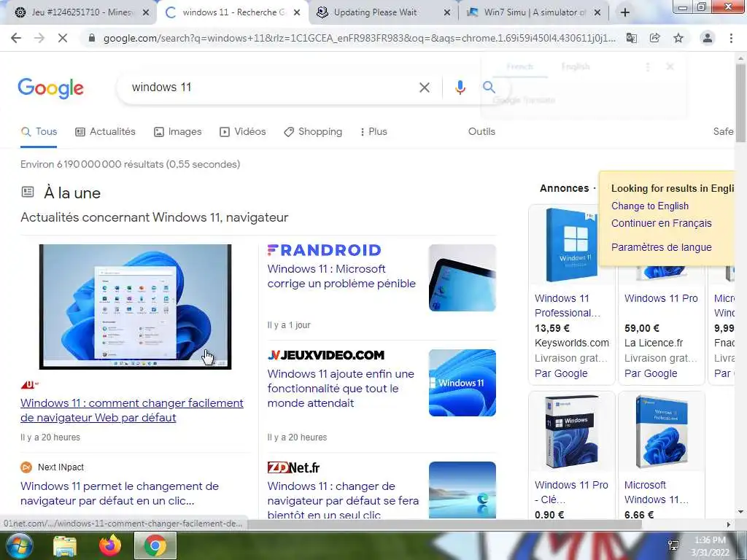Click the address bar URL

click(359, 38)
